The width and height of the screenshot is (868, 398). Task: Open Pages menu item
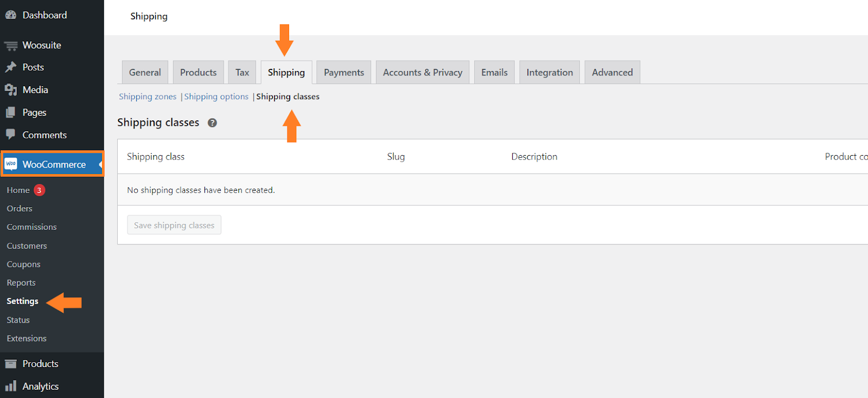[x=34, y=112]
